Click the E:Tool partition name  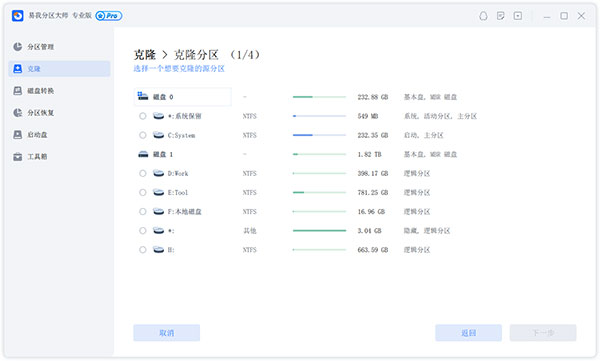(178, 193)
